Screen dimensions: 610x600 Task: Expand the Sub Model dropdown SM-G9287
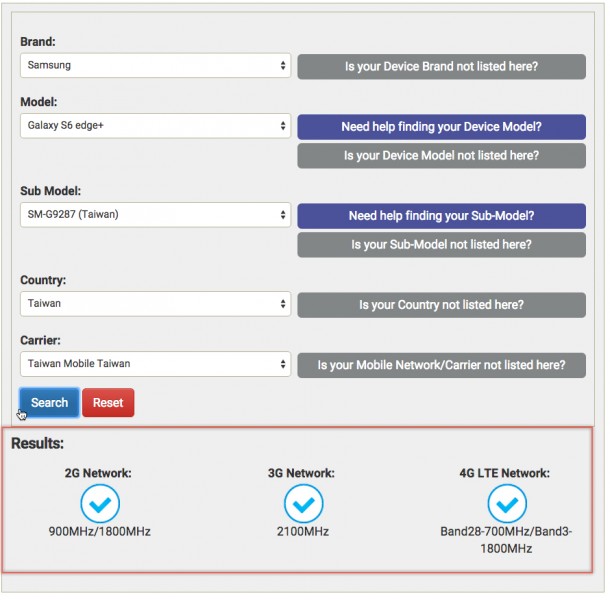point(155,215)
